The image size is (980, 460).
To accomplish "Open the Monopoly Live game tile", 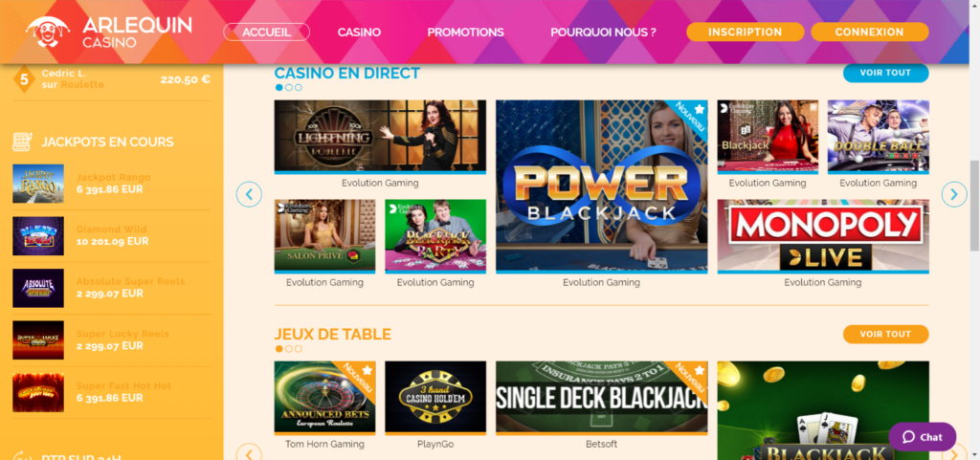I will pos(822,236).
